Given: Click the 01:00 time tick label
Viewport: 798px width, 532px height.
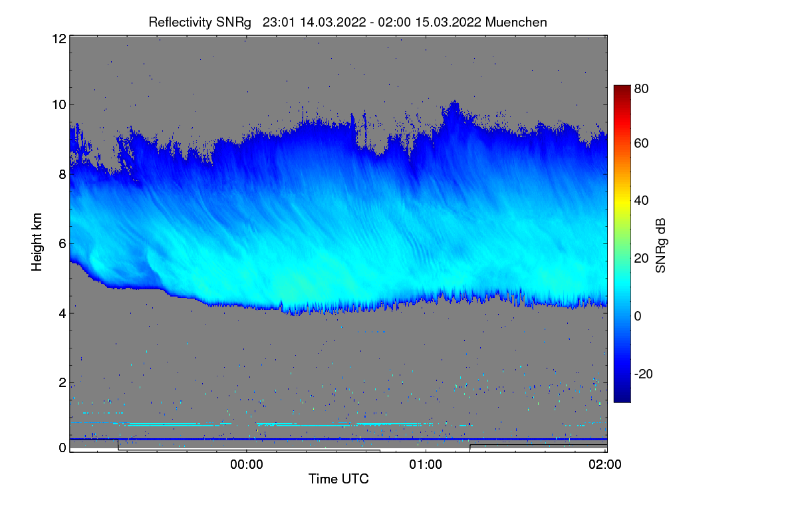Looking at the screenshot, I should [426, 465].
